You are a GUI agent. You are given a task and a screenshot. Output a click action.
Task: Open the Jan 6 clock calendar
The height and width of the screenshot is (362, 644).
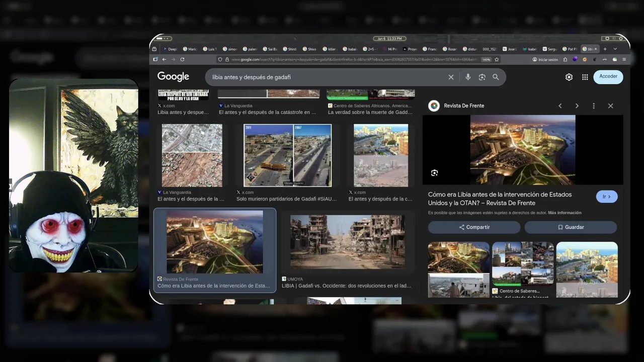(x=389, y=39)
